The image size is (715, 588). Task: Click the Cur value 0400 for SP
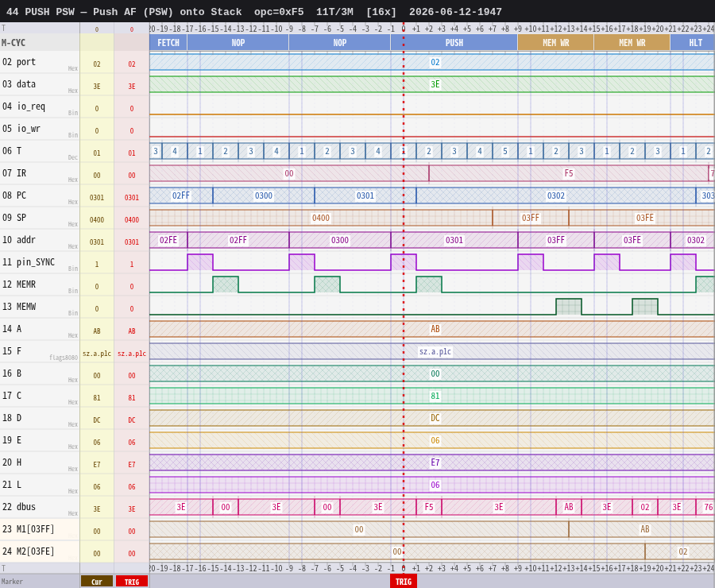(x=97, y=220)
